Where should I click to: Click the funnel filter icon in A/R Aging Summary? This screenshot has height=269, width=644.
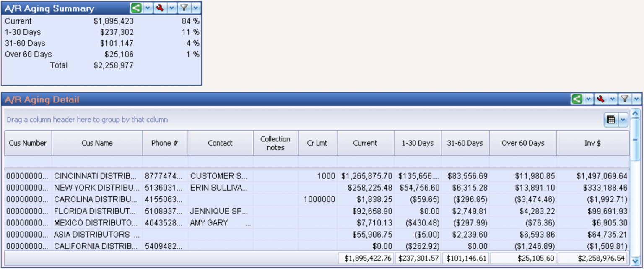point(183,8)
